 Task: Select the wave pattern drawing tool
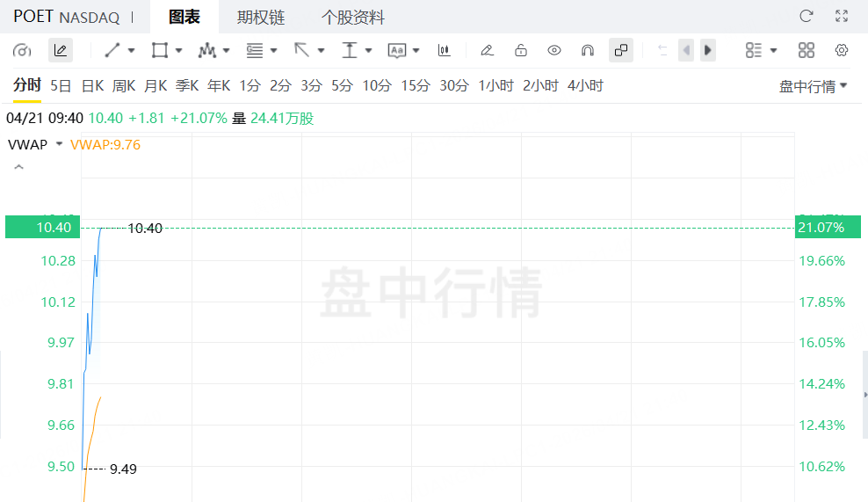207,50
